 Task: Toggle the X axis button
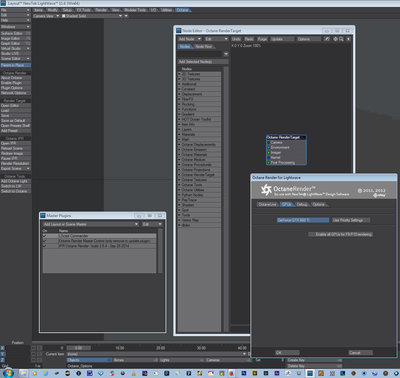[x=3, y=348]
